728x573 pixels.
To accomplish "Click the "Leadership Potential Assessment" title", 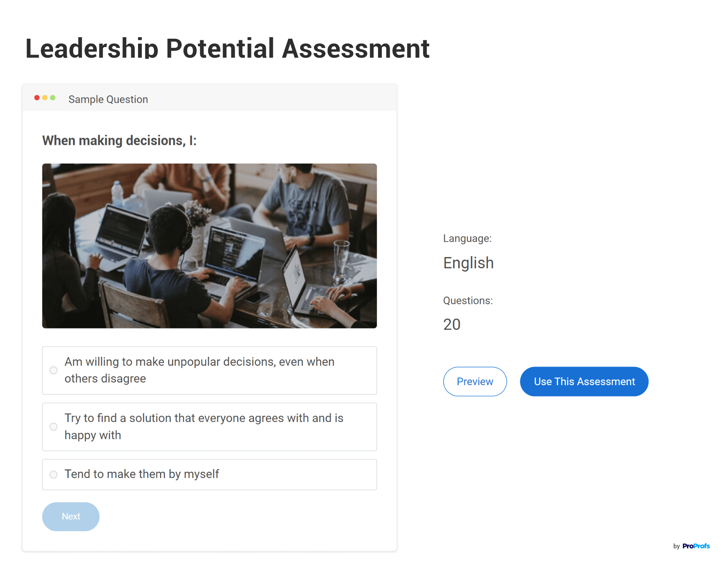I will 227,48.
